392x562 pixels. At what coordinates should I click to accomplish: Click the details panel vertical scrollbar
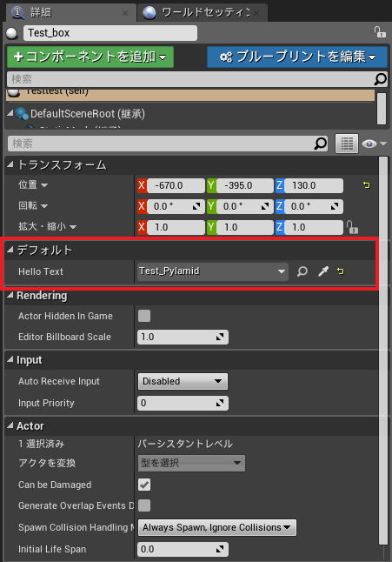tap(383, 351)
